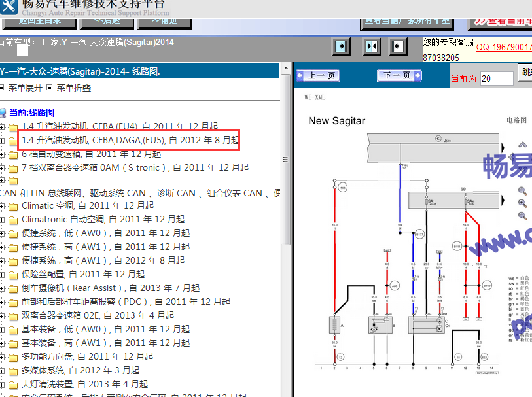Click the split both panes layout icon

click(372, 46)
